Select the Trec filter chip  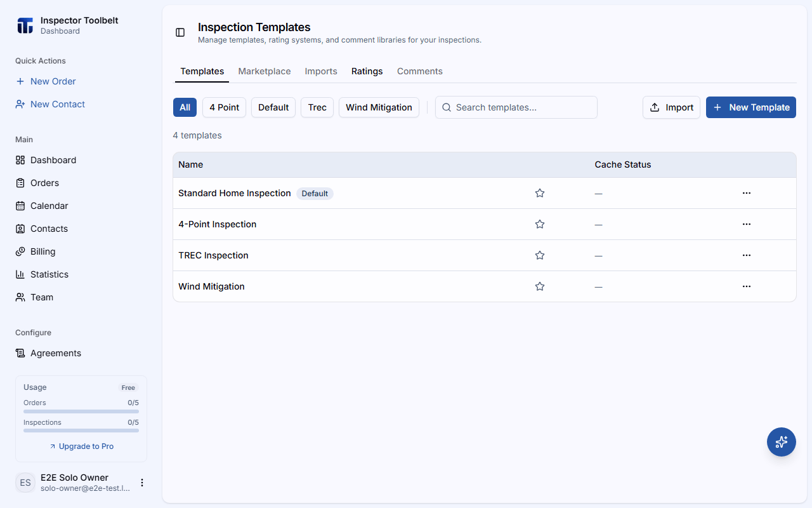tap(317, 107)
